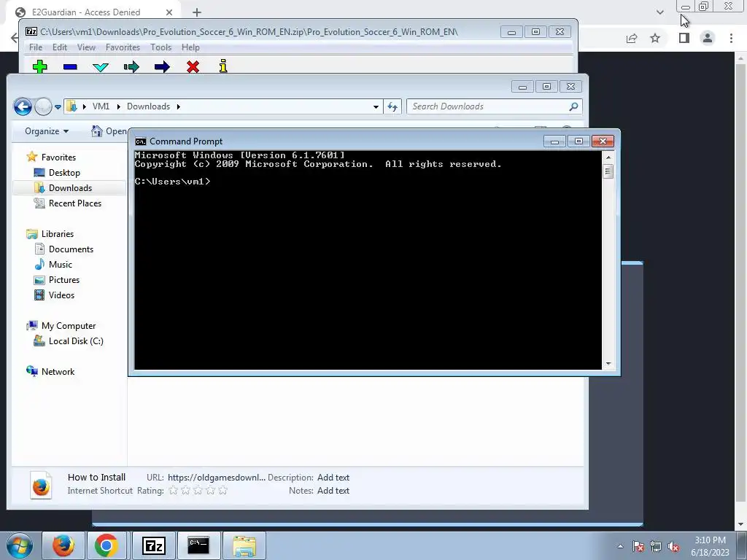Click Add text next to Notes
This screenshot has height=560, width=747.
coord(333,491)
